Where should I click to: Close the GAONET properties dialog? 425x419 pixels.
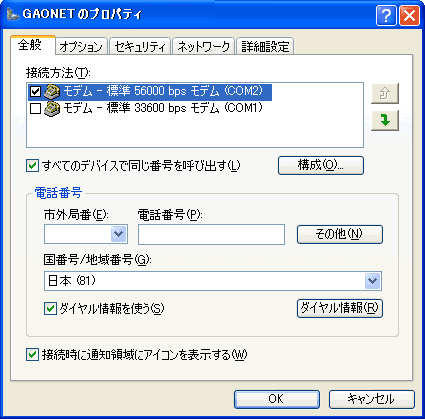click(409, 15)
